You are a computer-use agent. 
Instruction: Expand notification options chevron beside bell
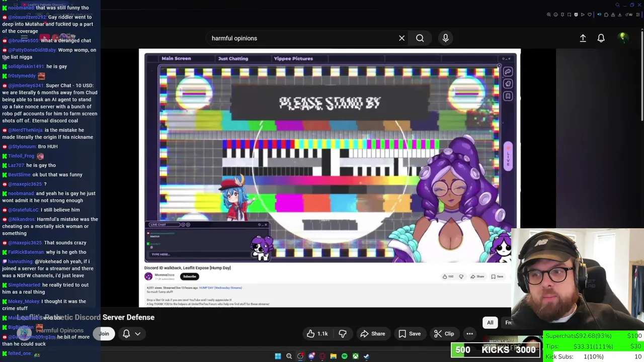(137, 333)
